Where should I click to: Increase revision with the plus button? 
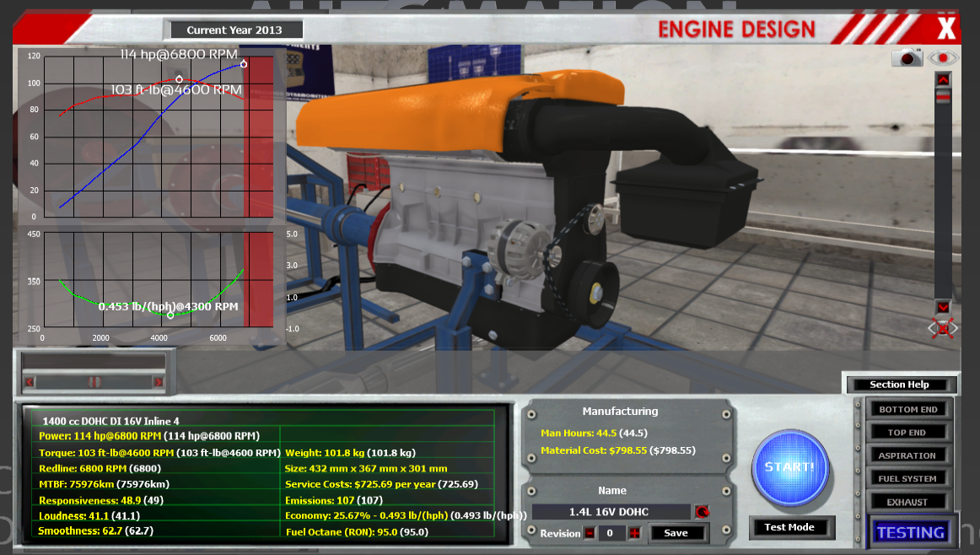pyautogui.click(x=634, y=533)
